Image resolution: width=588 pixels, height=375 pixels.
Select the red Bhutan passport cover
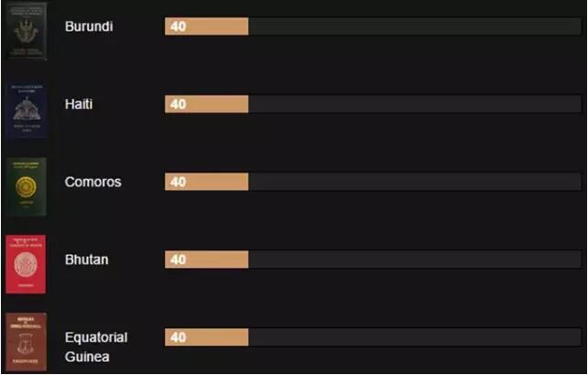[x=26, y=264]
